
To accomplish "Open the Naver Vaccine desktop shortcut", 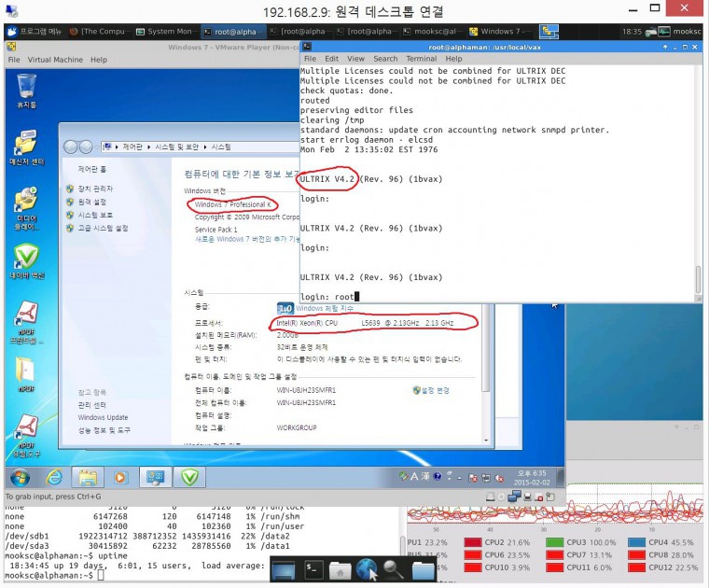I will click(26, 261).
